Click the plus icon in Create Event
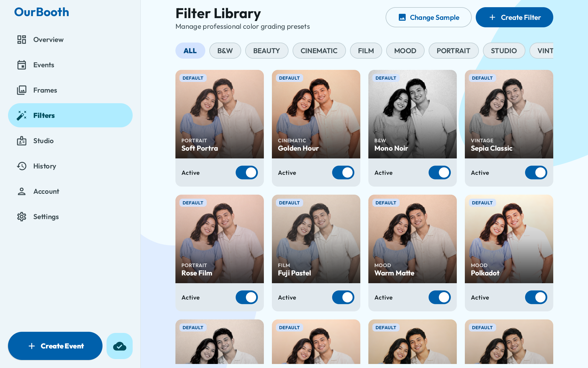 pos(32,346)
